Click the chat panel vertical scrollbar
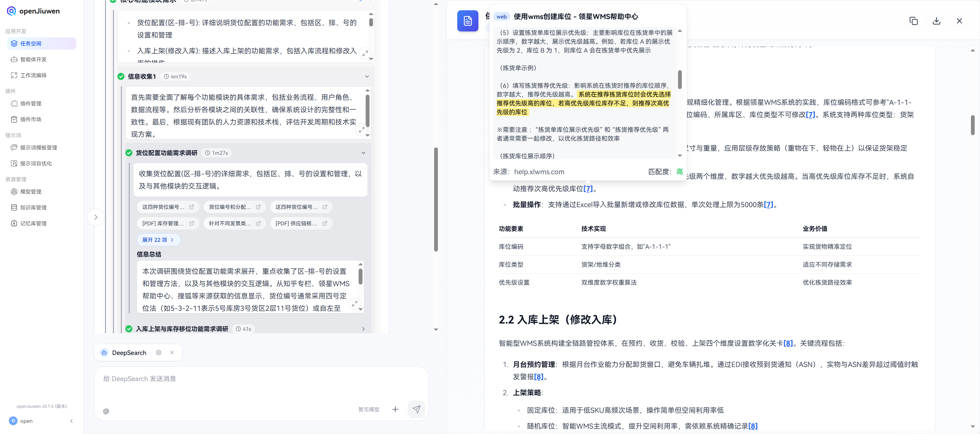This screenshot has width=980, height=434. coord(436,199)
